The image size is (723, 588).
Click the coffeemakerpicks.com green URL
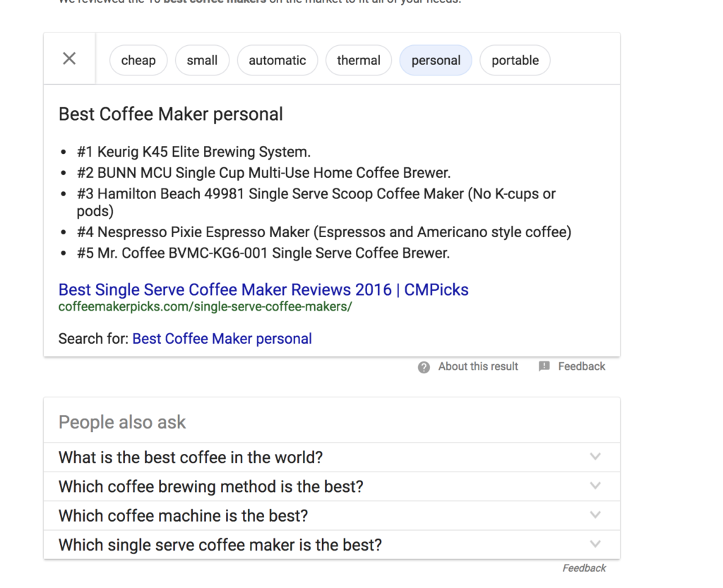[205, 307]
